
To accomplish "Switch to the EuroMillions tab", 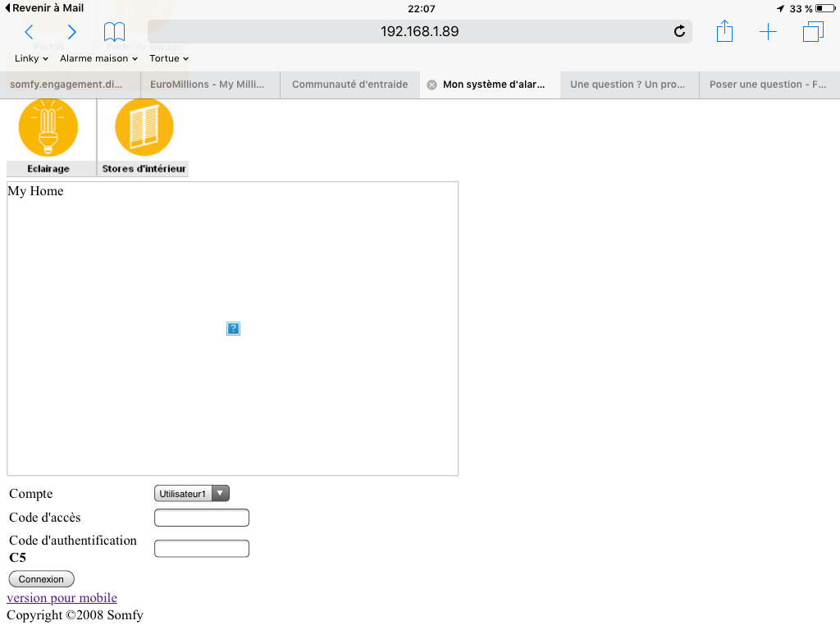I will point(209,84).
